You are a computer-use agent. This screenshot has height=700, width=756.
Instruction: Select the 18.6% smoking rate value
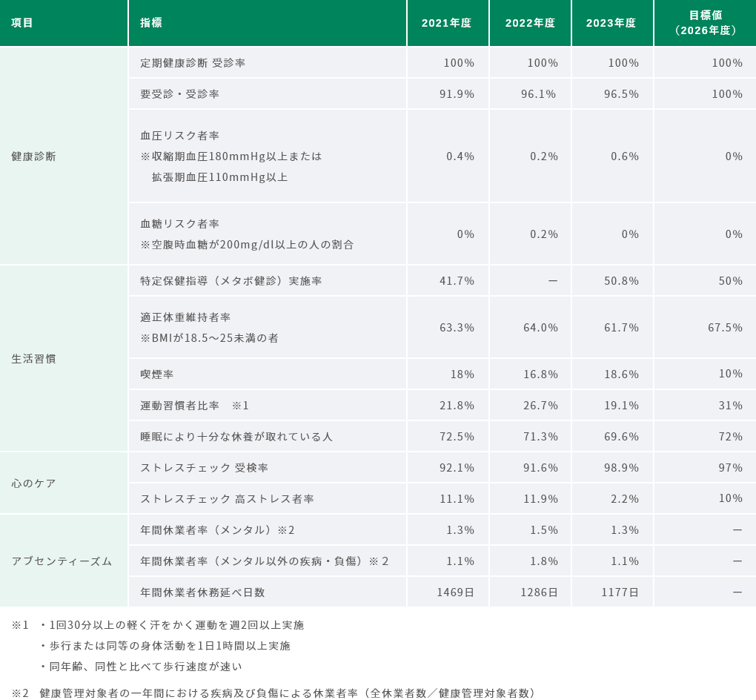click(622, 374)
